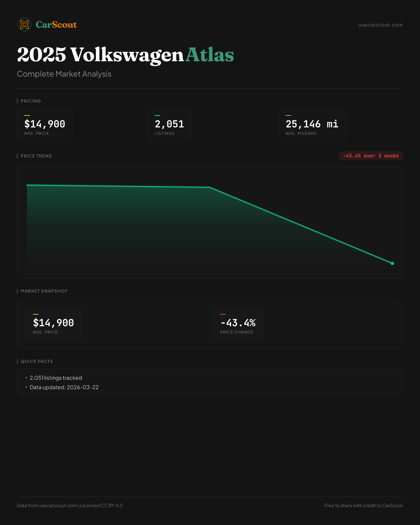420x525 pixels.
Task: Select the -43.4% Price Change card
Action: [238, 324]
